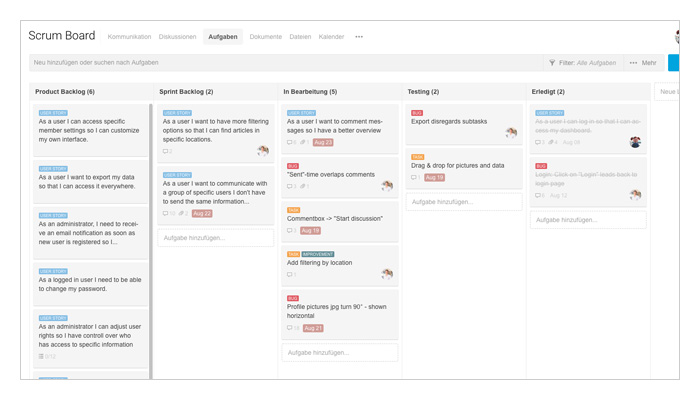Screen dimensions: 700x399
Task: Click assignee avatar on filtering options card
Action: pos(263,151)
